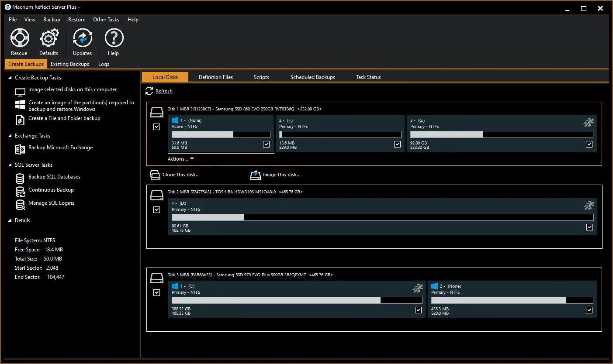Uncheck the Disk 1 selection checkbox
Image resolution: width=613 pixels, height=364 pixels.
pyautogui.click(x=156, y=127)
